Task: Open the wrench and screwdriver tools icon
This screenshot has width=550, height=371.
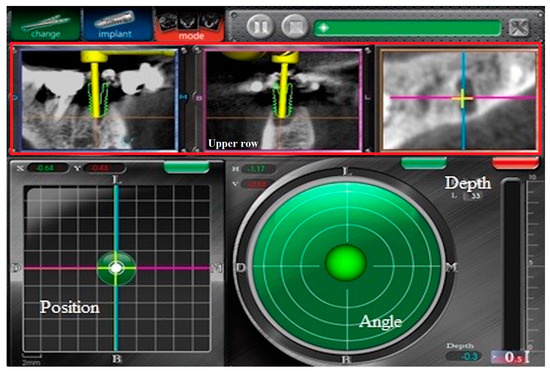Action: click(x=519, y=27)
